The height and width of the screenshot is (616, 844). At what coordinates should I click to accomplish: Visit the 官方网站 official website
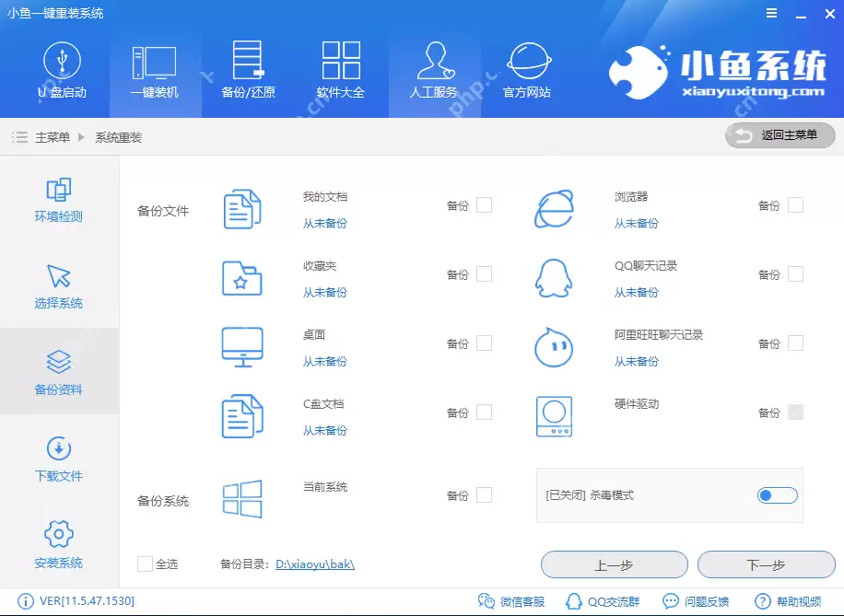[527, 71]
